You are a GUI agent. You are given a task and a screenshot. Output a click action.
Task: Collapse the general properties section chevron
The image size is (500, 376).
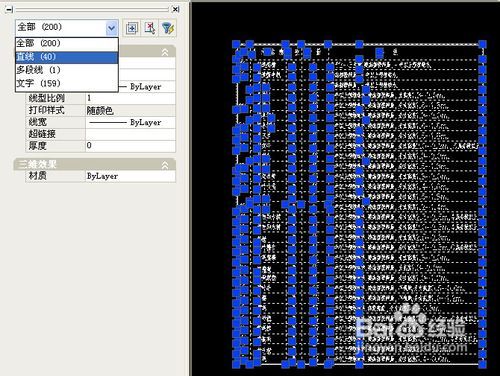(x=165, y=52)
